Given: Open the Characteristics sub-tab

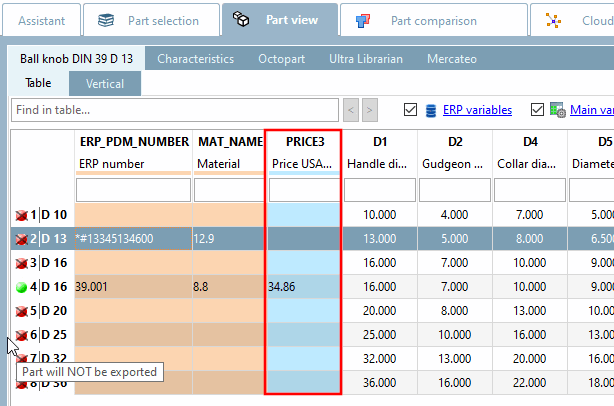Looking at the screenshot, I should (195, 59).
